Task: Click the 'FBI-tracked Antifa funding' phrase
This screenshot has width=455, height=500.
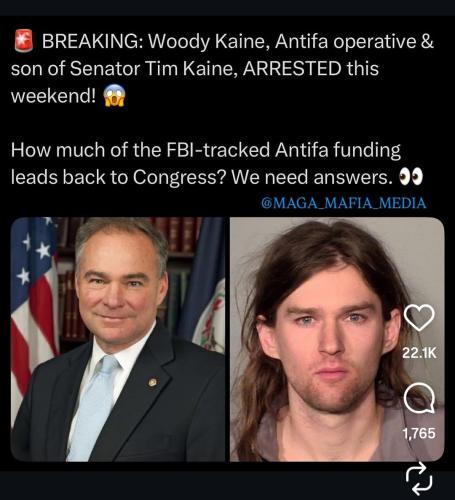Action: click(x=283, y=150)
